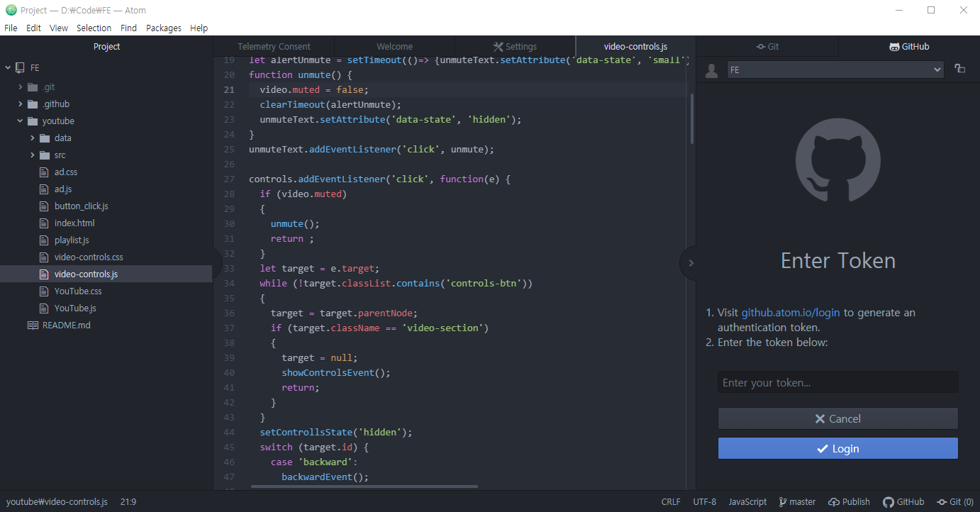The width and height of the screenshot is (980, 512).
Task: Open YouTube.js file
Action: pyautogui.click(x=75, y=308)
